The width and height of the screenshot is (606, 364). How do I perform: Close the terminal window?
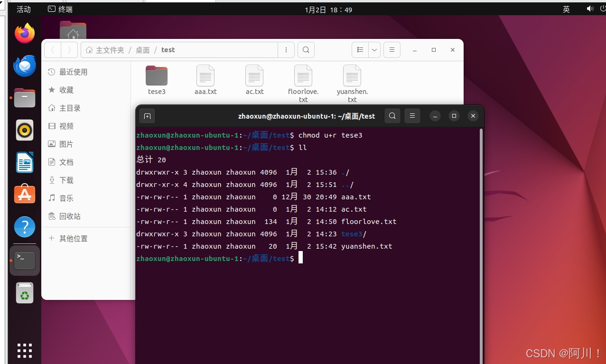(473, 116)
